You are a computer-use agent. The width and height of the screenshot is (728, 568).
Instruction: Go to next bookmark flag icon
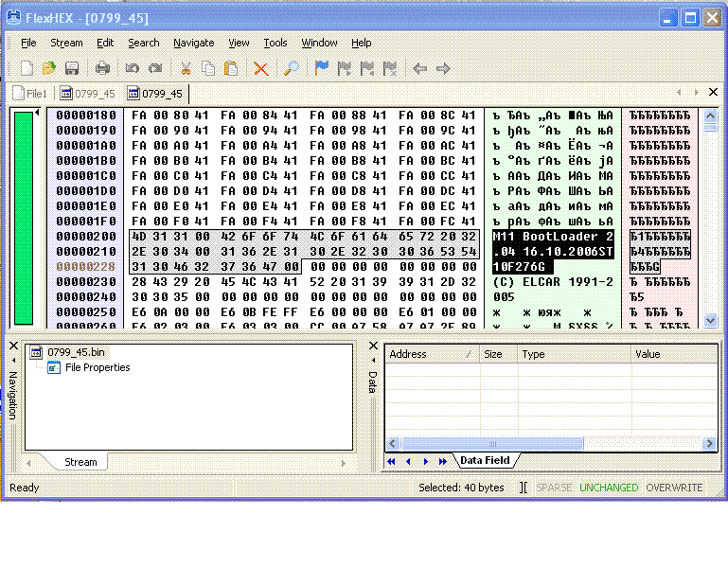(345, 69)
